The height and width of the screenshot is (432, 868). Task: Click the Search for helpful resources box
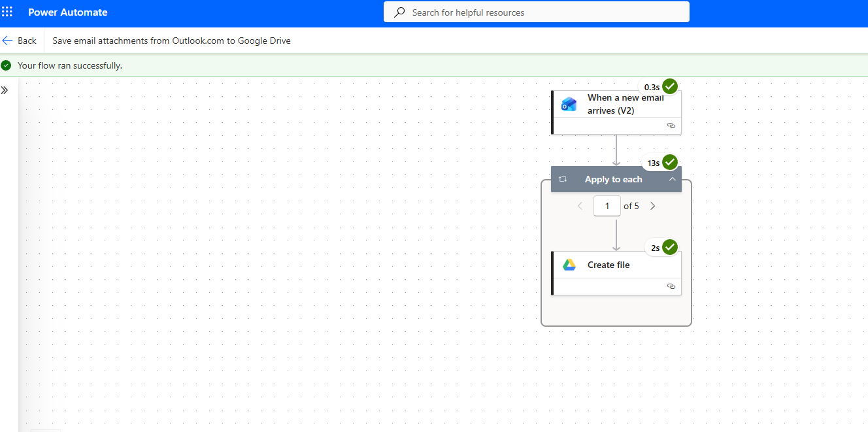point(542,12)
